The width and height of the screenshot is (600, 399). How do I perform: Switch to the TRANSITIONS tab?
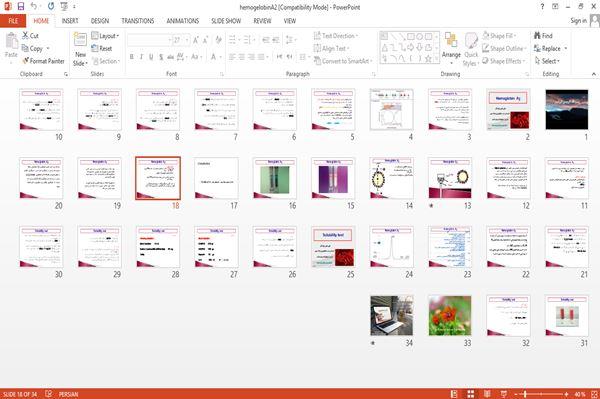tap(138, 21)
